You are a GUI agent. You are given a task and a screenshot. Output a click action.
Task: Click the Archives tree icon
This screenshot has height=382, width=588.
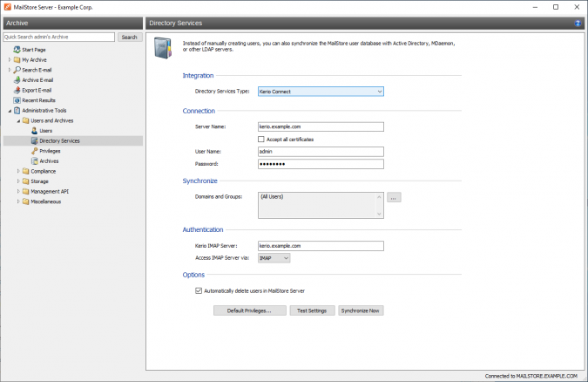pyautogui.click(x=35, y=161)
